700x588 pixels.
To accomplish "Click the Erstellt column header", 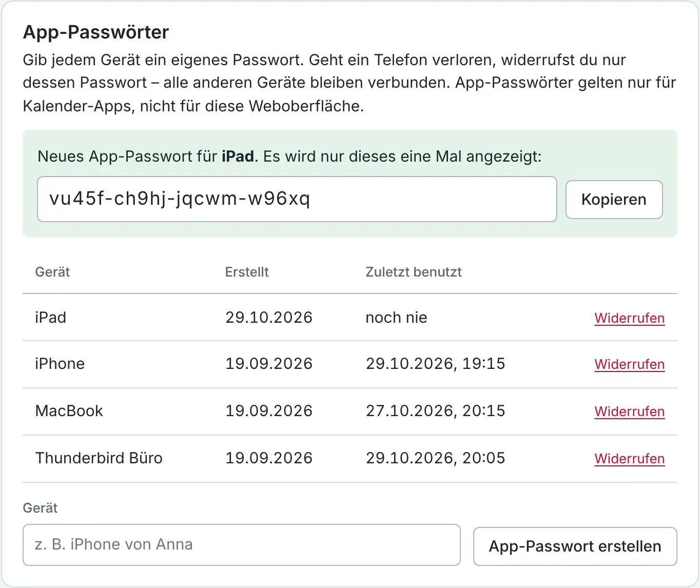I will pos(247,272).
